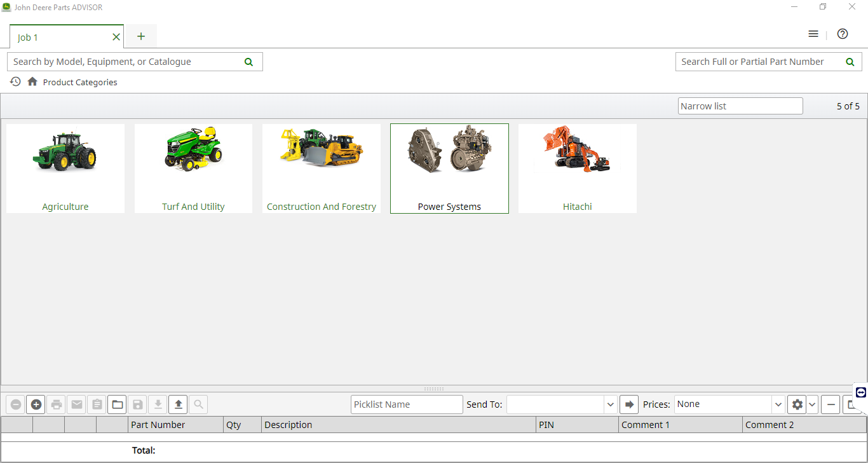This screenshot has height=463, width=868.
Task: Open the Hitachi category tile
Action: [578, 169]
